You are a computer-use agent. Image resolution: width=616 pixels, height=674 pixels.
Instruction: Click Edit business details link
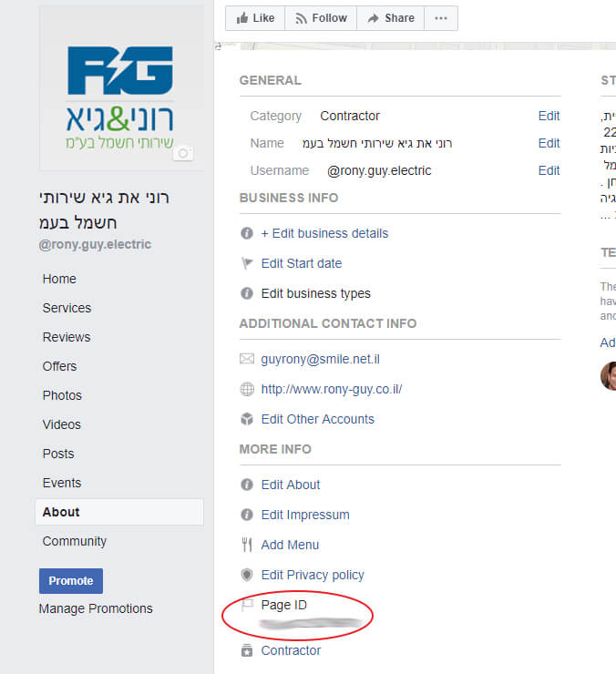[x=324, y=233]
